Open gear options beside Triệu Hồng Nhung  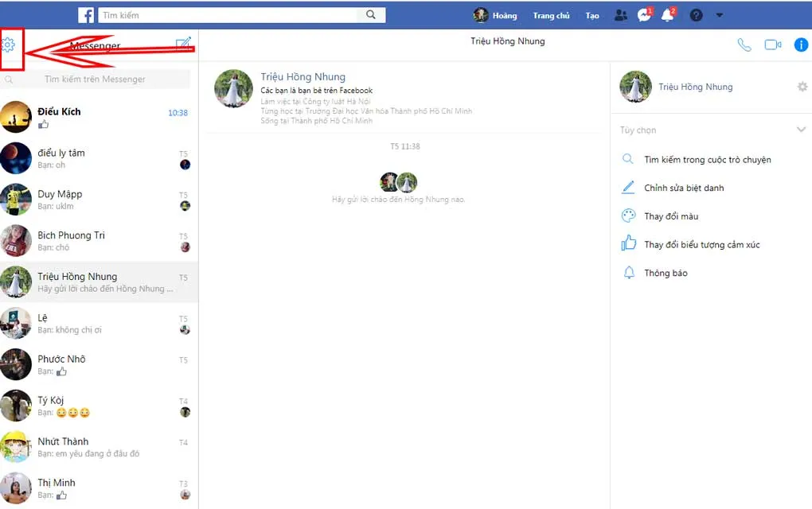[x=802, y=87]
